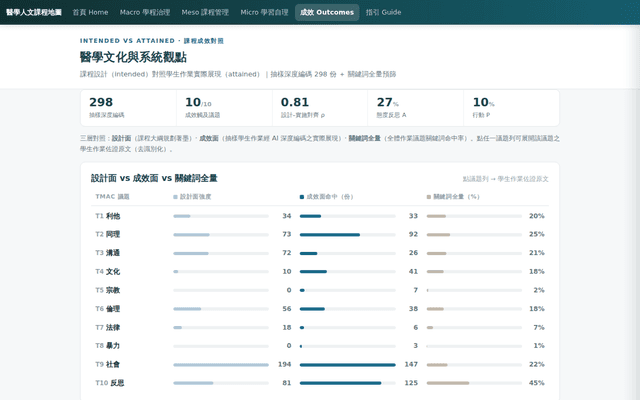Expand the T2 同理 topic row

pyautogui.click(x=320, y=234)
